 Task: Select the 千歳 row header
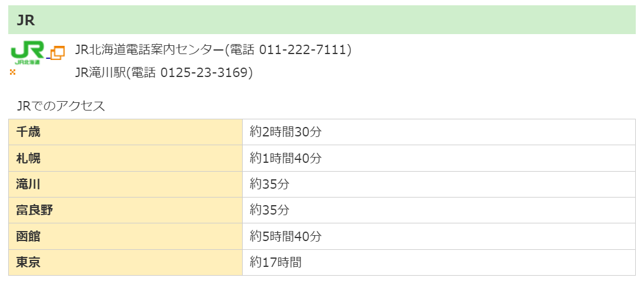click(125, 132)
